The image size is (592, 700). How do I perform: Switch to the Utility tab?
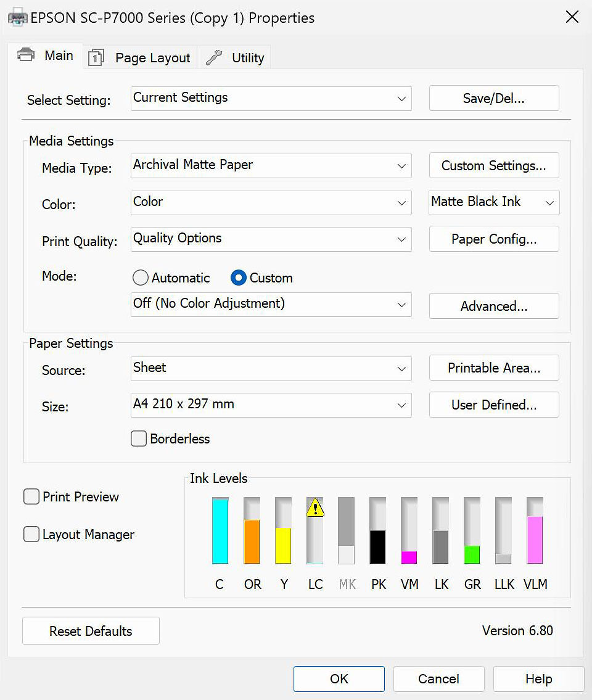(x=248, y=57)
